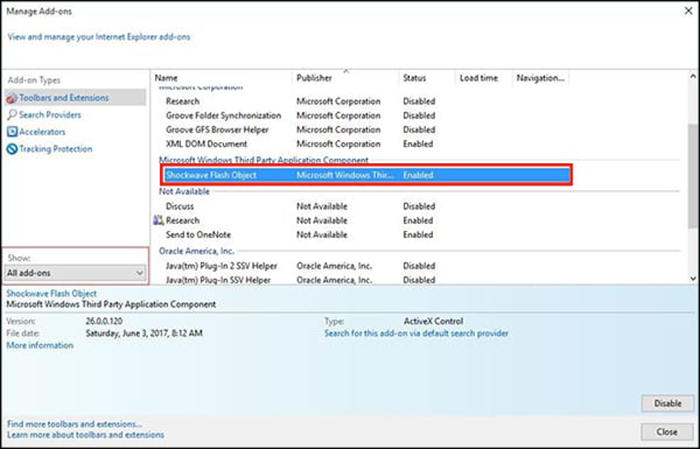Select Send to OneNote add-on
This screenshot has height=449, width=700.
tap(198, 235)
